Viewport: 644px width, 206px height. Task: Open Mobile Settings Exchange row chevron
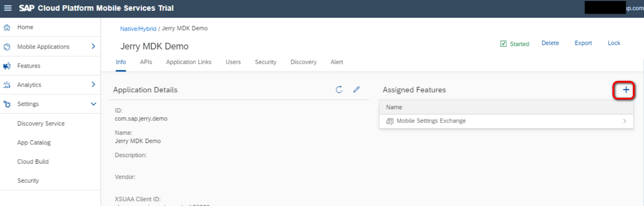[x=624, y=121]
